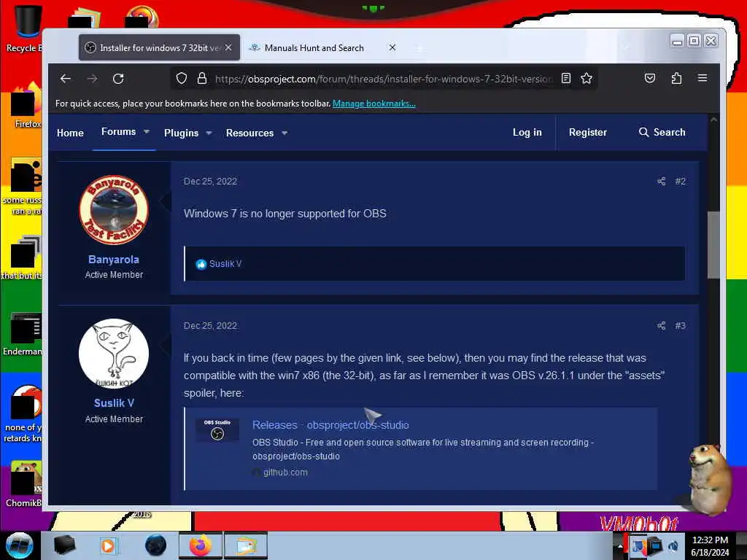Screen dimensions: 747x560
Task: Open the volume tray icon
Action: click(673, 545)
